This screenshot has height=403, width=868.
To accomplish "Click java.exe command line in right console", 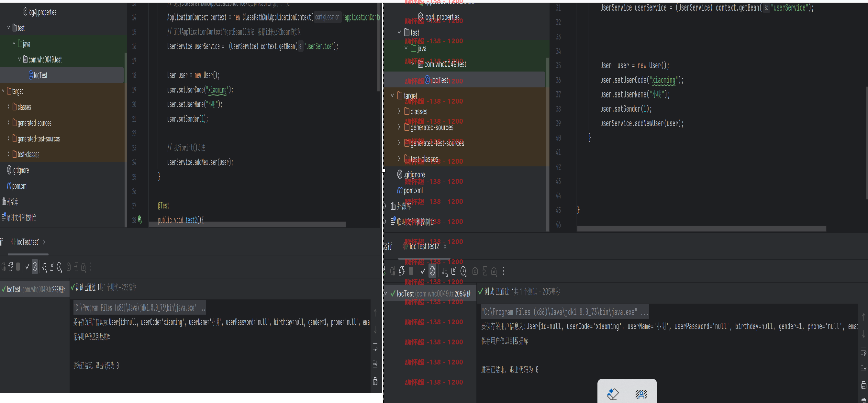I will click(565, 312).
